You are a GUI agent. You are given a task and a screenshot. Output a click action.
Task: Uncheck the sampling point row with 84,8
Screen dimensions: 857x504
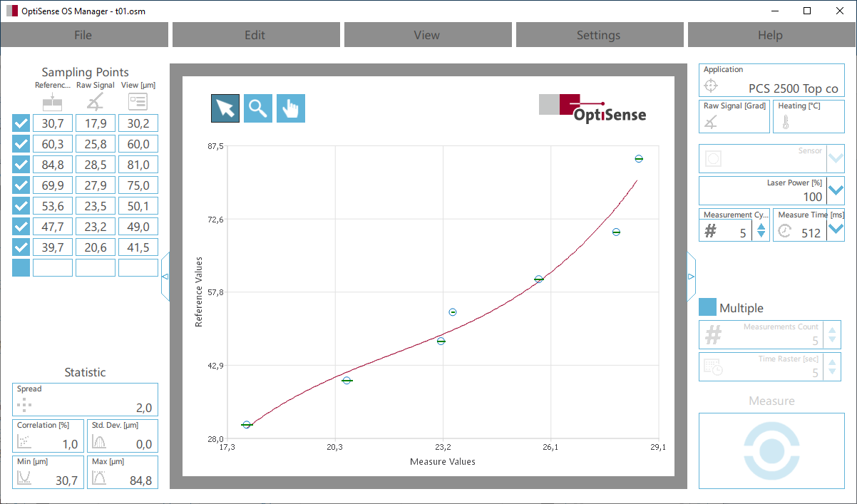(21, 165)
